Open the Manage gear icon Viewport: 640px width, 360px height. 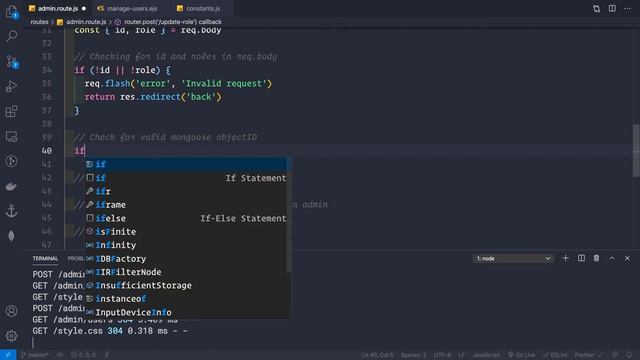[11, 336]
